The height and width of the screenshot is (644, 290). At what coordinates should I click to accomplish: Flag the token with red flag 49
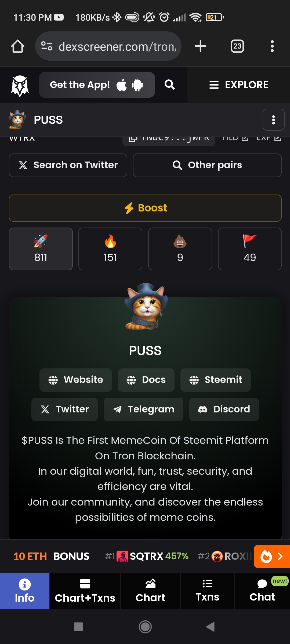(x=250, y=249)
